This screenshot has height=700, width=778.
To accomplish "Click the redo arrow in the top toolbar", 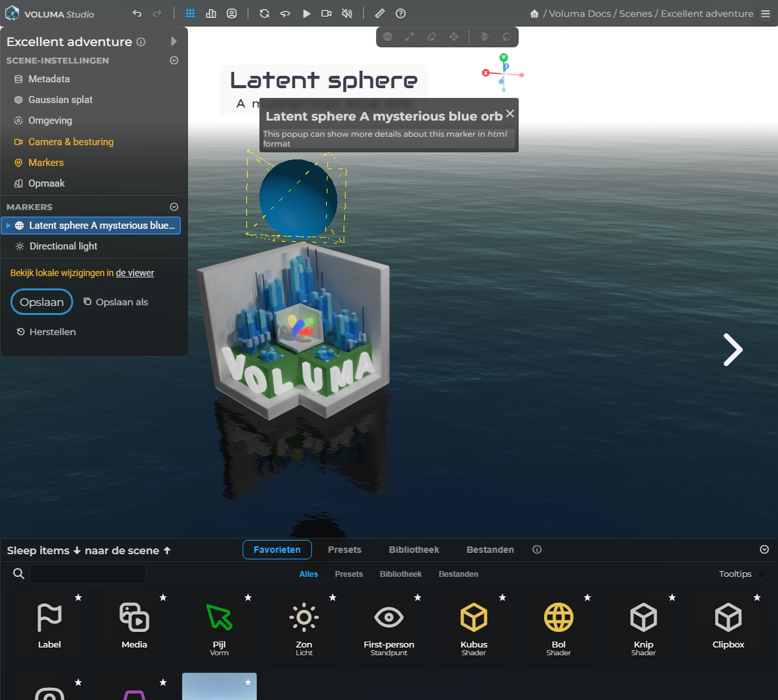I will (x=157, y=14).
